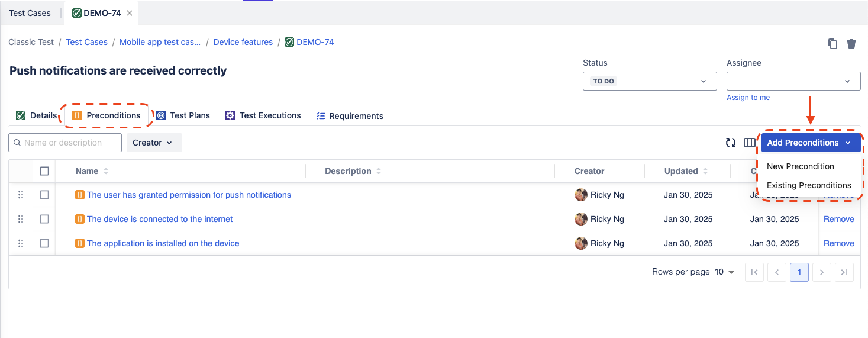868x338 pixels.
Task: Open the Creator filter dropdown
Action: point(154,143)
